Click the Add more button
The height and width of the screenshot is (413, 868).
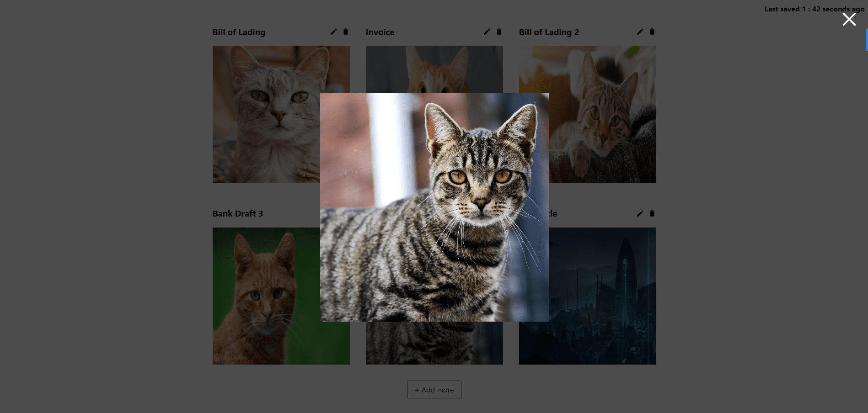(x=434, y=390)
